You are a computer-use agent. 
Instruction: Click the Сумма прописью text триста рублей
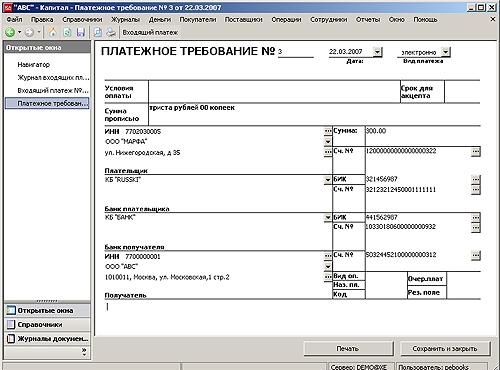pos(192,108)
